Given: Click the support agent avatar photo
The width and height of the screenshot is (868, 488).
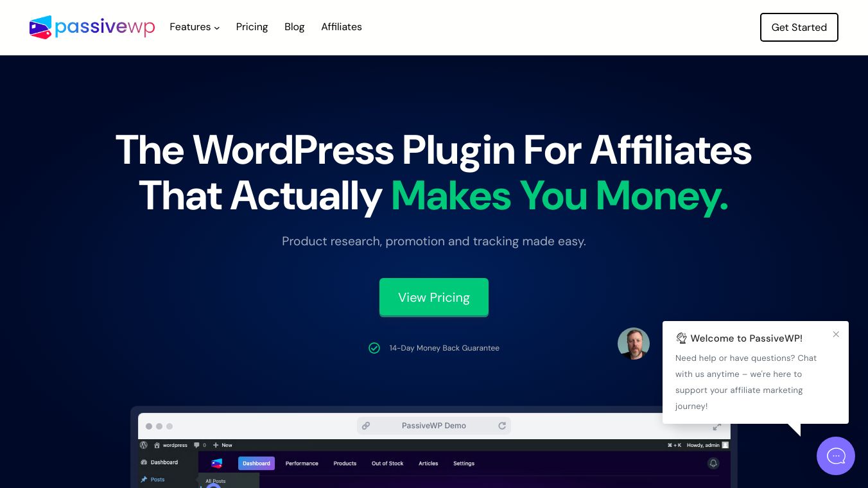Looking at the screenshot, I should tap(634, 344).
